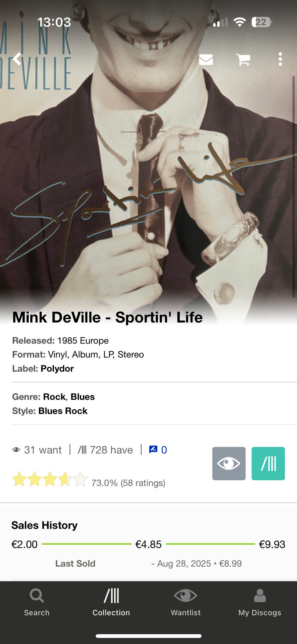Go to the Wantlist tab

point(186,602)
